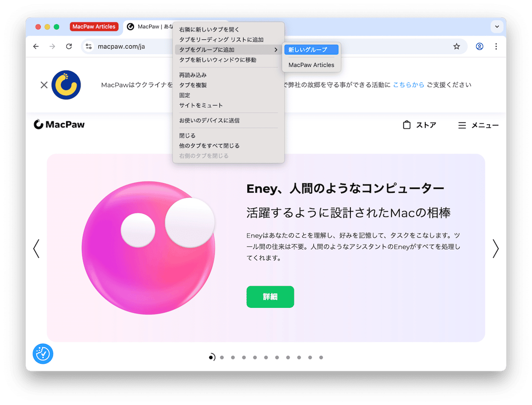Open Chrome three-dot menu
This screenshot has width=532, height=405.
coord(496,46)
